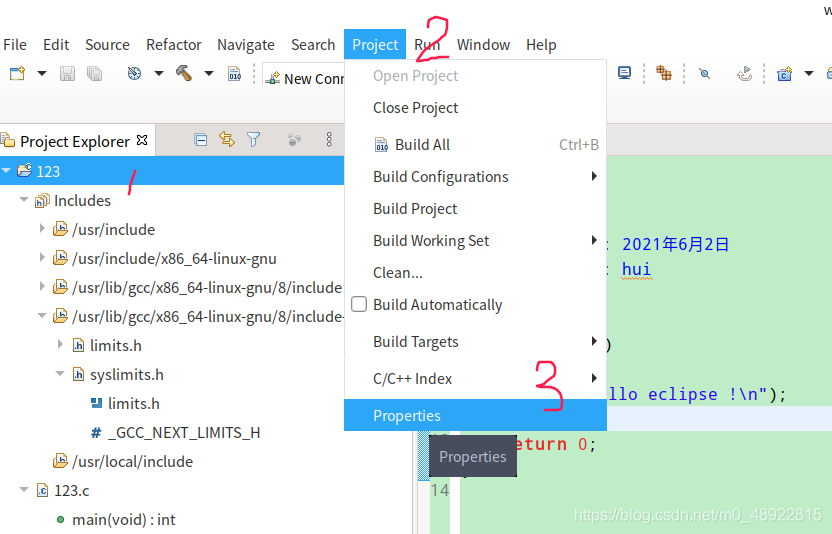Select the Project Explorer tab

click(75, 141)
